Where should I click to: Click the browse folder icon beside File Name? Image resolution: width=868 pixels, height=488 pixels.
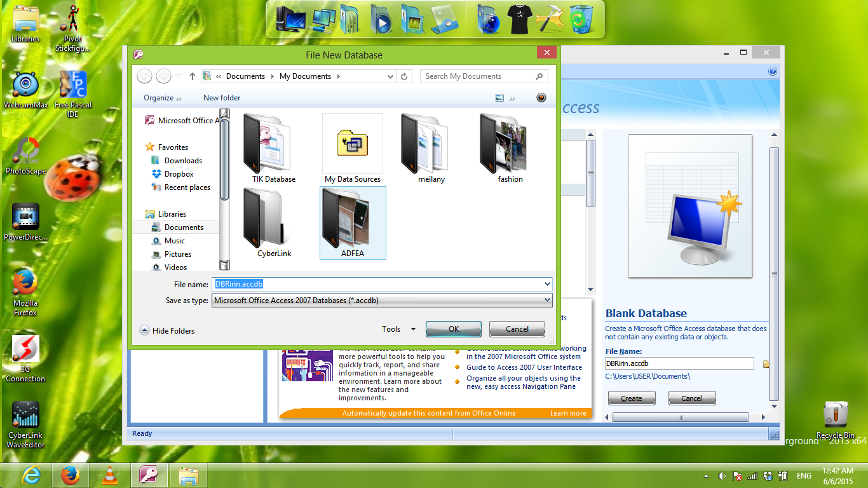(x=766, y=364)
